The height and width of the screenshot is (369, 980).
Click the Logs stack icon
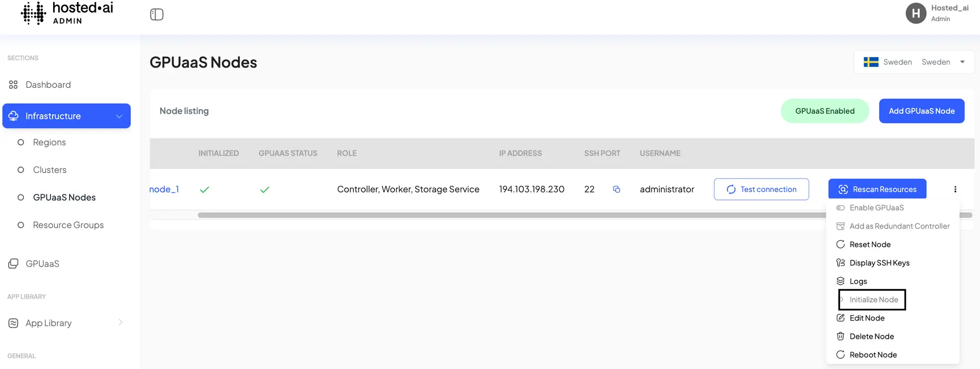840,281
